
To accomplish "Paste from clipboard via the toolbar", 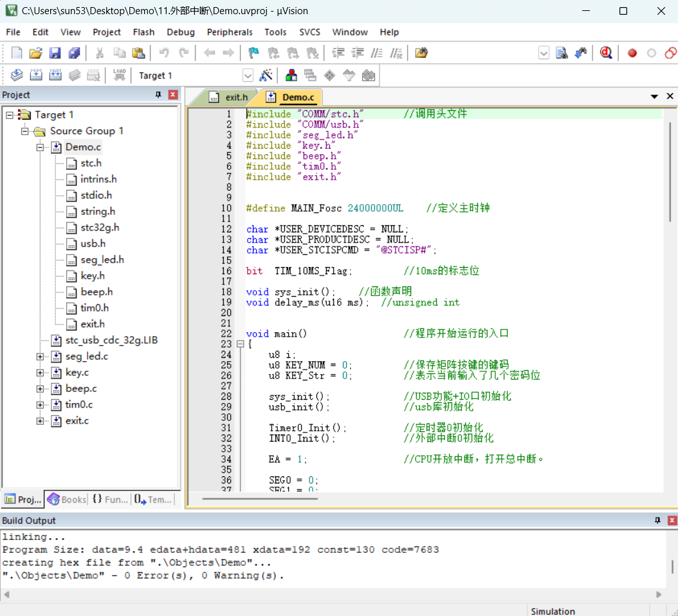I will [138, 53].
